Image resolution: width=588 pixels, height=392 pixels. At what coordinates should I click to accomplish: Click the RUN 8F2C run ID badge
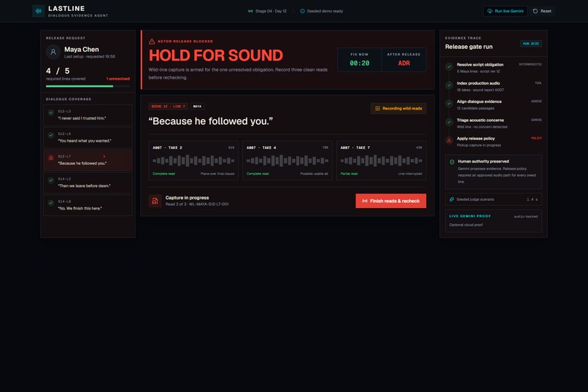530,44
